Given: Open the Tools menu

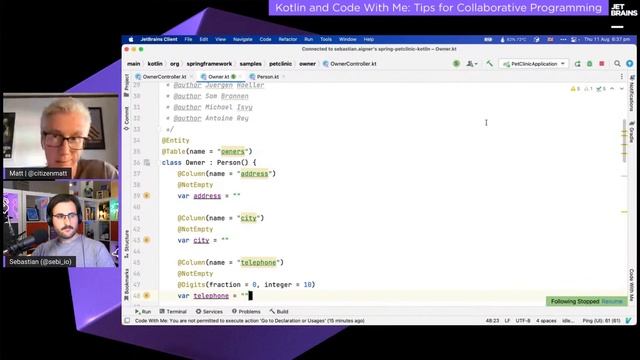Looking at the screenshot, I should click(x=326, y=40).
